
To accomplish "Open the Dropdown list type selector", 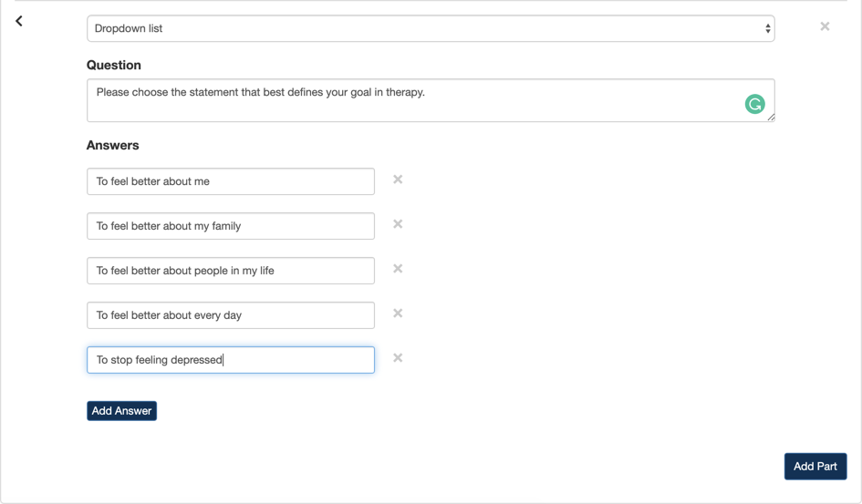I will pyautogui.click(x=430, y=28).
